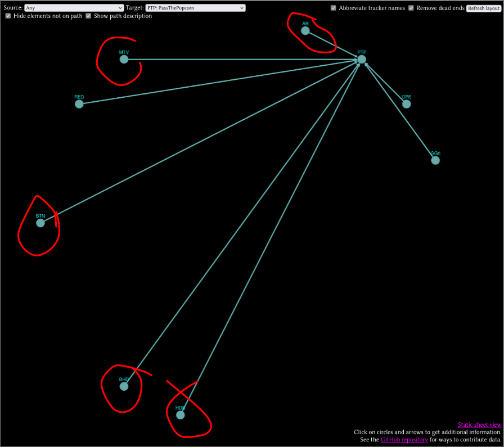Click the GGn tracker node circle
This screenshot has height=447, width=504.
tap(435, 160)
